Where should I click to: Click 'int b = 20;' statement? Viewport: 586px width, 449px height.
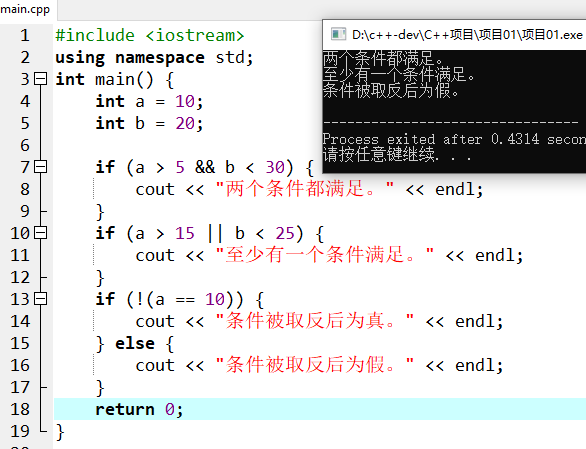click(x=149, y=123)
